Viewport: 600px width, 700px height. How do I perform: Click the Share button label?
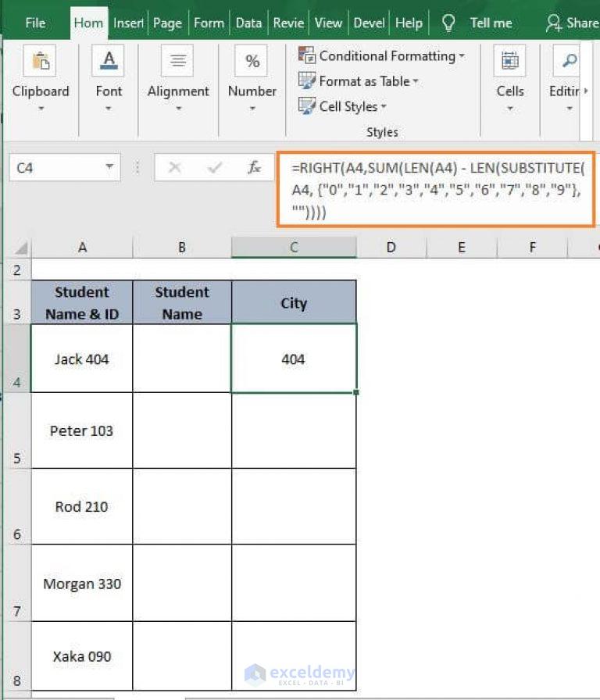coord(582,23)
